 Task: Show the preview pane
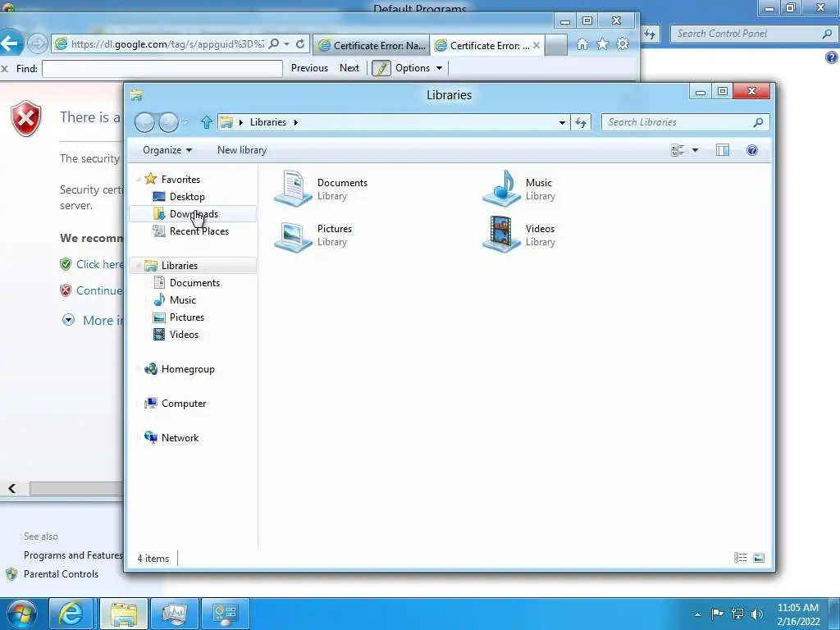723,151
